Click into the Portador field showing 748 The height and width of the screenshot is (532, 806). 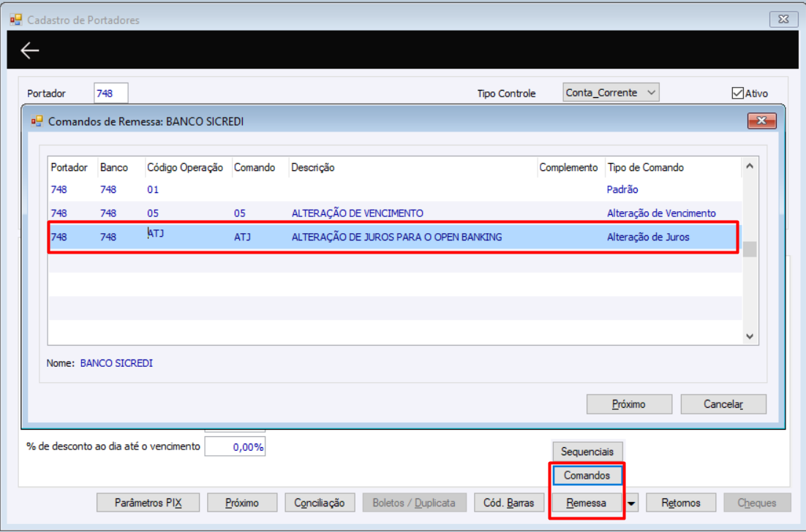pos(110,94)
